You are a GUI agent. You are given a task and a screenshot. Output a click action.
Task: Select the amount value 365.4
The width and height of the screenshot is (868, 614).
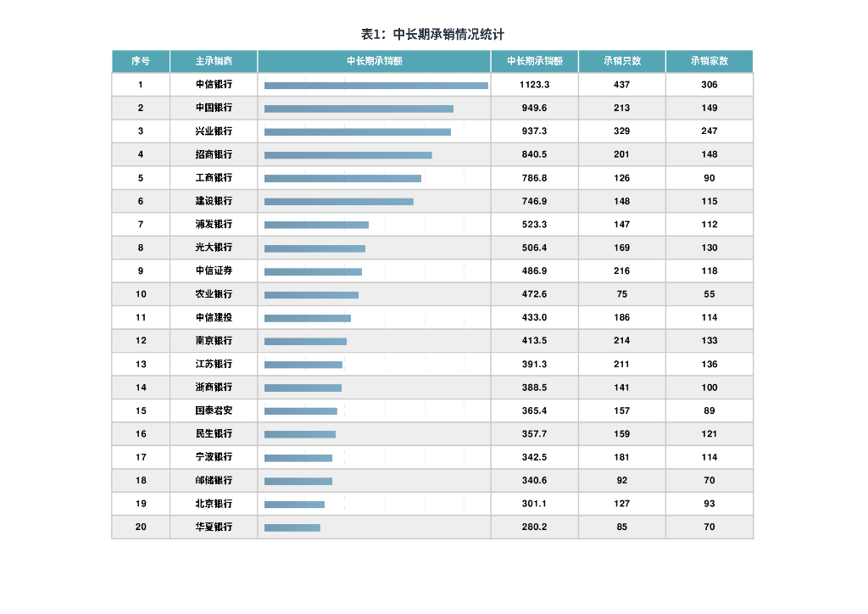(534, 410)
